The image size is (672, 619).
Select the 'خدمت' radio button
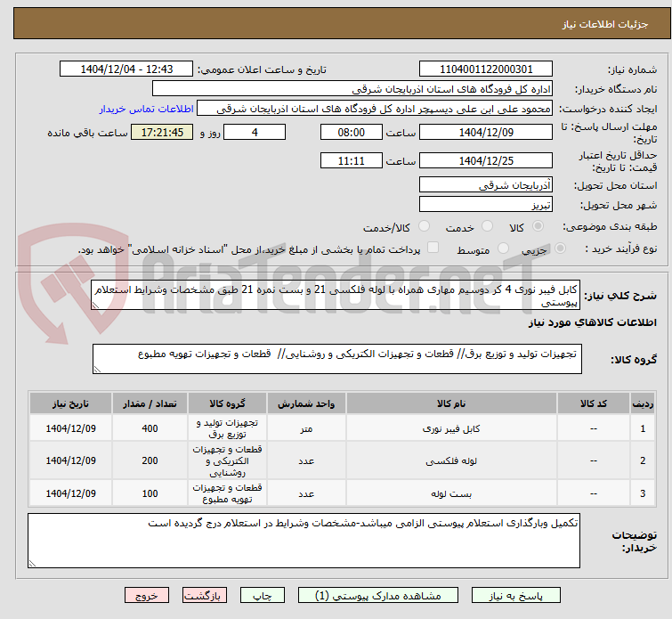click(x=487, y=226)
